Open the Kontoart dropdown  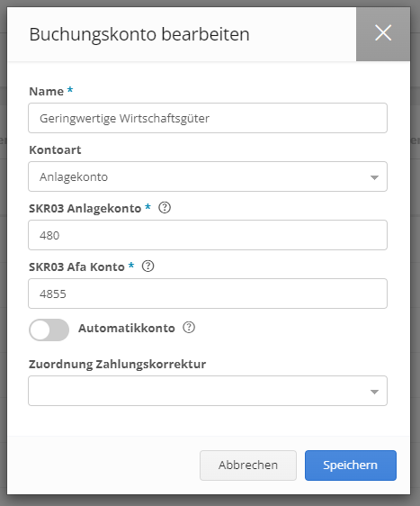click(x=208, y=176)
